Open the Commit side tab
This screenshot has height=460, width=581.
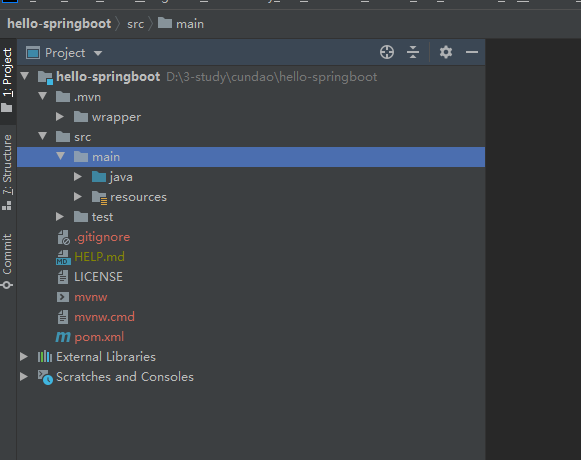[7, 261]
